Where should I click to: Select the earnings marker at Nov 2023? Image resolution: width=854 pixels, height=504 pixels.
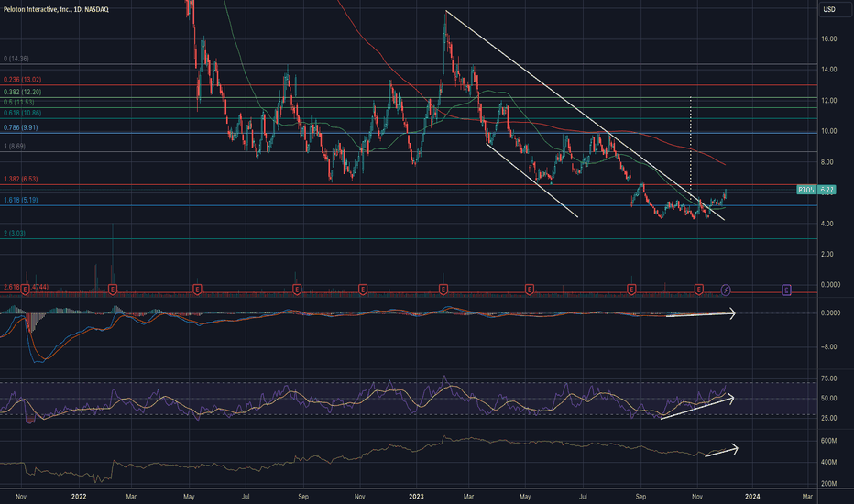coord(699,290)
